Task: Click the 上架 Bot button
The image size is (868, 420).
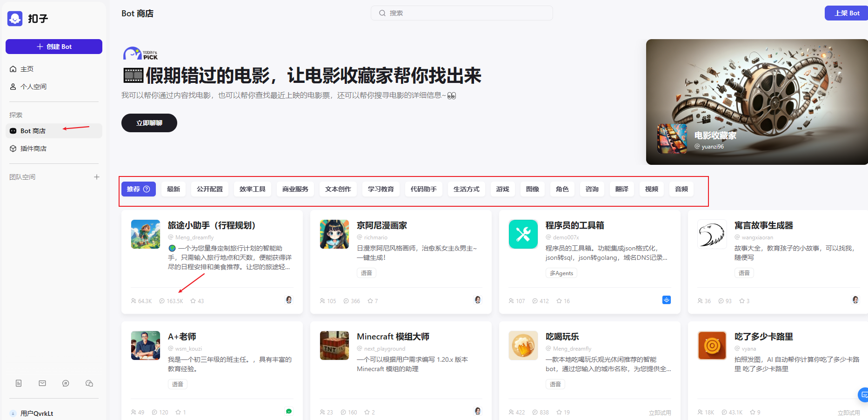Action: 846,13
